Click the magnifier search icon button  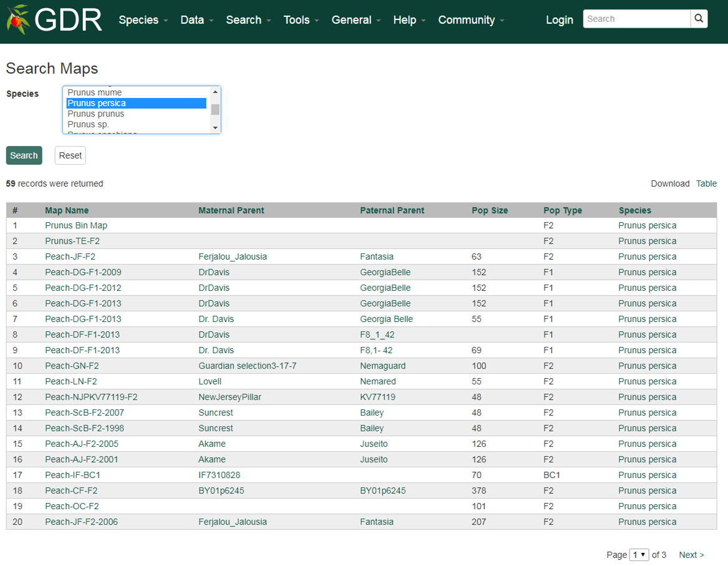699,19
